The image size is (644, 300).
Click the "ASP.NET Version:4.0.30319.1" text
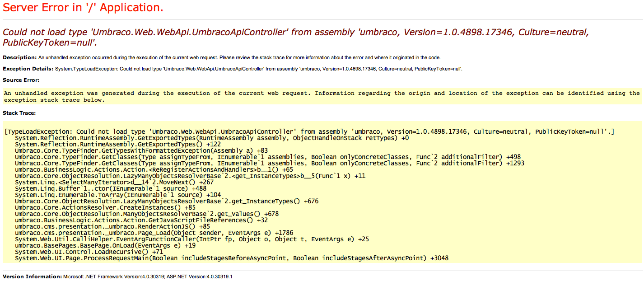click(x=200, y=276)
